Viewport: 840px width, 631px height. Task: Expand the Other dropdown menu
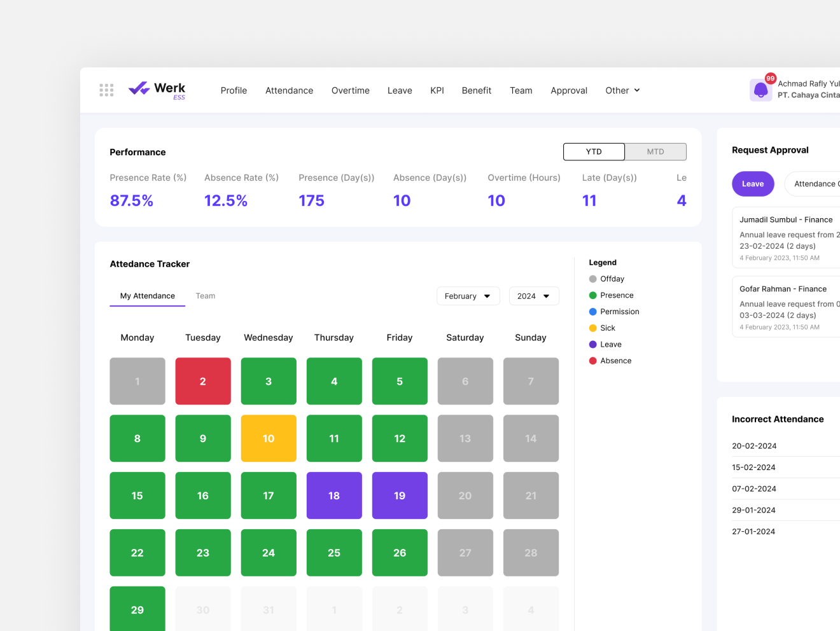(x=622, y=90)
